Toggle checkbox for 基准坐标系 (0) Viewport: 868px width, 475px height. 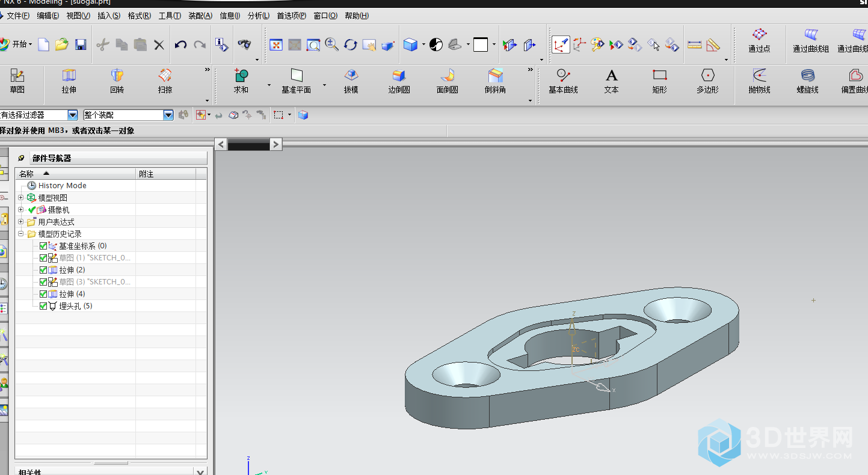[43, 246]
